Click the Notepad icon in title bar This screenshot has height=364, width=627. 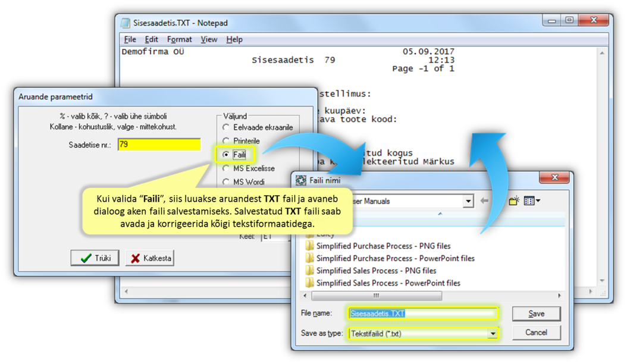(x=126, y=23)
